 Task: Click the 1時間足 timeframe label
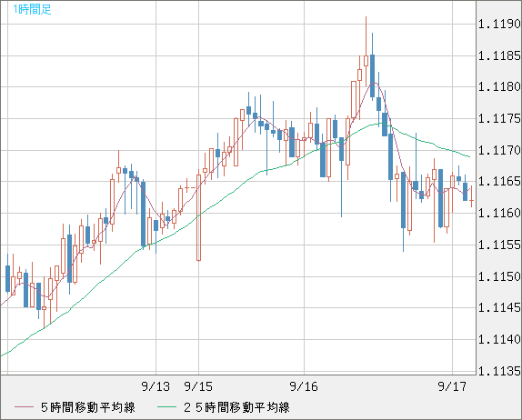tap(32, 9)
